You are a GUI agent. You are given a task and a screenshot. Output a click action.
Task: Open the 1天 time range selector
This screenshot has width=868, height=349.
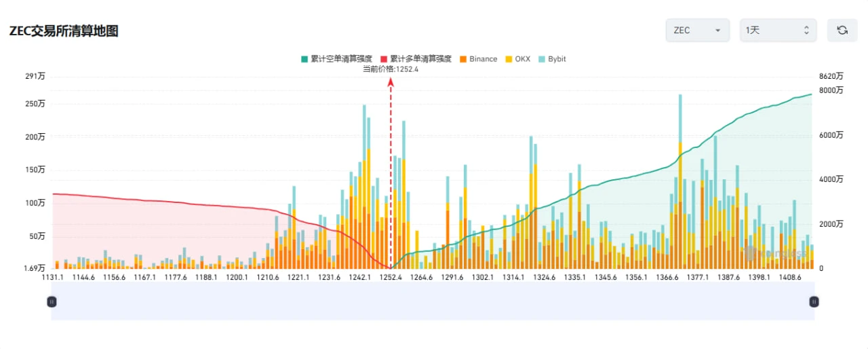pyautogui.click(x=778, y=30)
